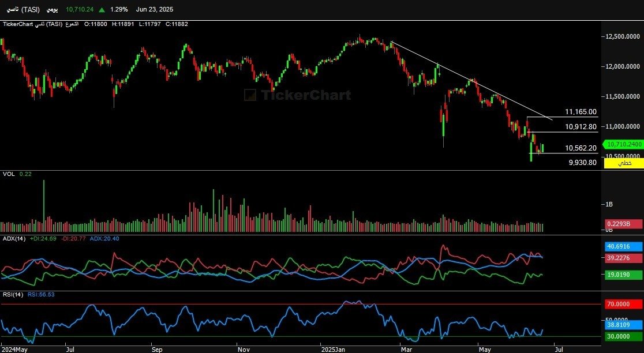644x353 pixels.
Task: Click the 1B volume axis label
Action: (609, 204)
